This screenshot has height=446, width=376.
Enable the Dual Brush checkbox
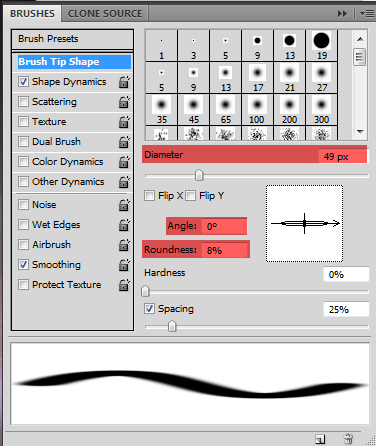pos(23,142)
